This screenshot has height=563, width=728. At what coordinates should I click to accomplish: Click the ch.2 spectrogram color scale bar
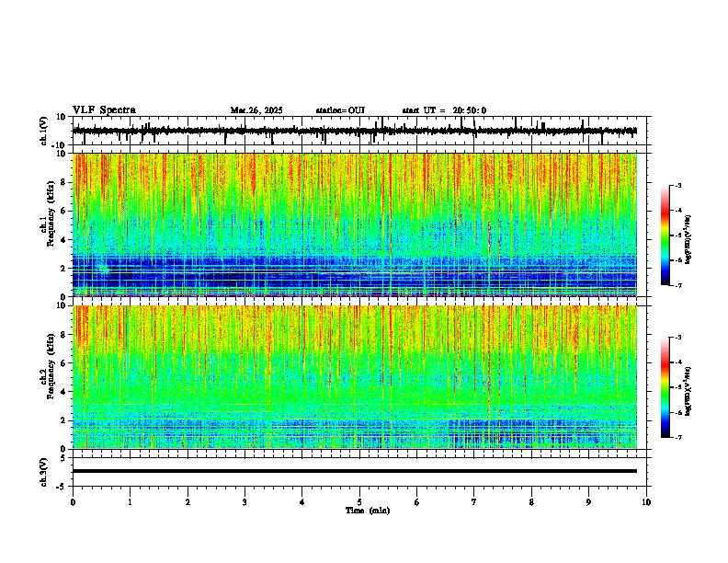[665, 387]
